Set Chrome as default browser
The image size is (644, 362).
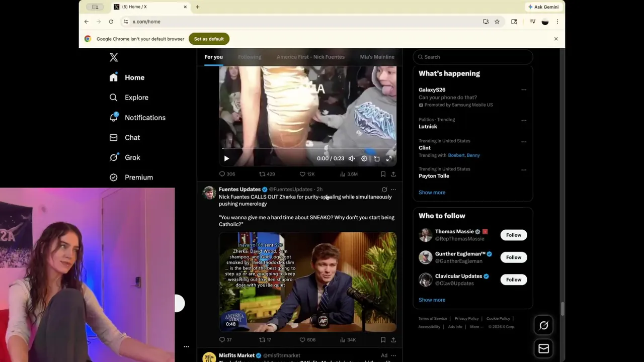click(209, 39)
